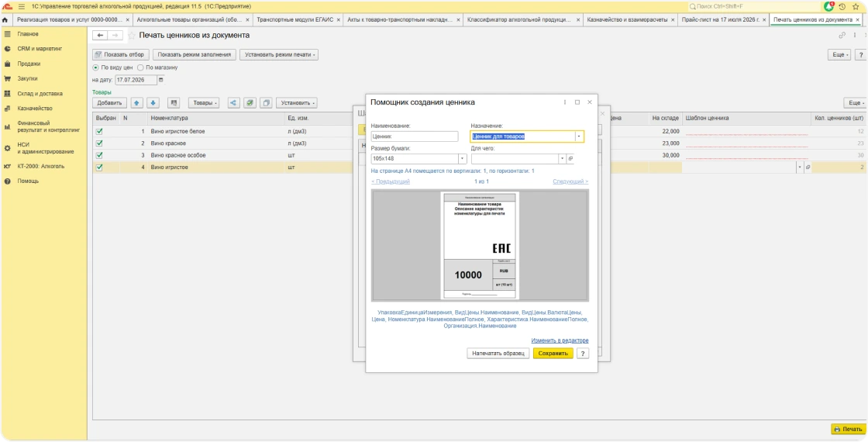Open the notifications bell
This screenshot has height=442, width=868.
[x=828, y=7]
